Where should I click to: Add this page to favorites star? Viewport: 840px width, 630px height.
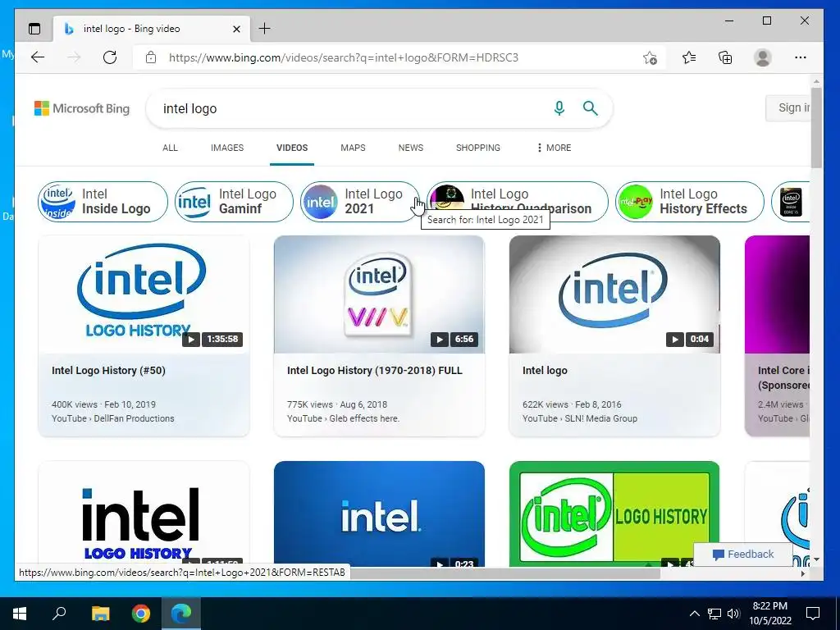pyautogui.click(x=650, y=57)
